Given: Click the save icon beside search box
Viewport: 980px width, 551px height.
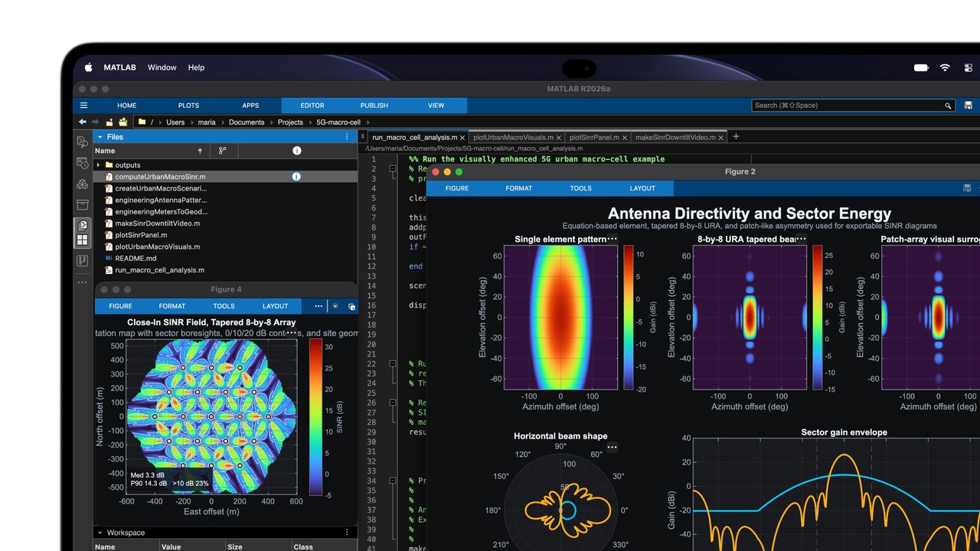Looking at the screenshot, I should coord(969,106).
